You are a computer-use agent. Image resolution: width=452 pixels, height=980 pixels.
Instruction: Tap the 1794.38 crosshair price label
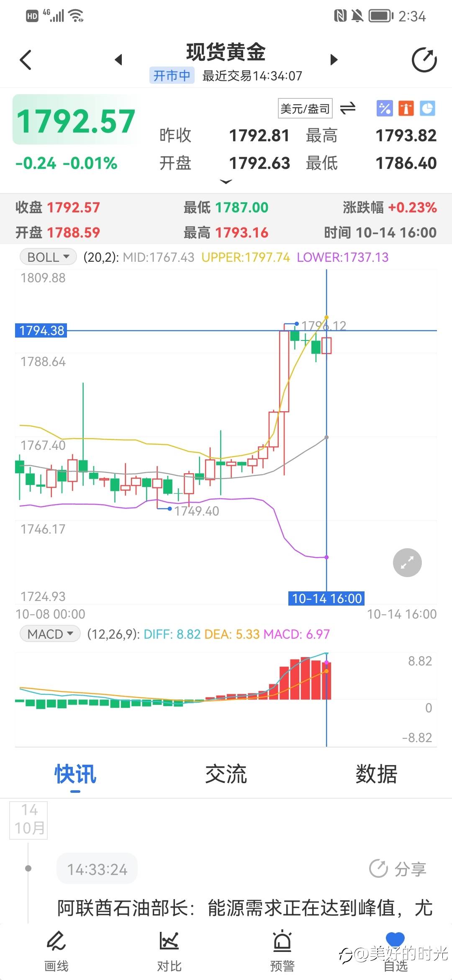[x=41, y=330]
